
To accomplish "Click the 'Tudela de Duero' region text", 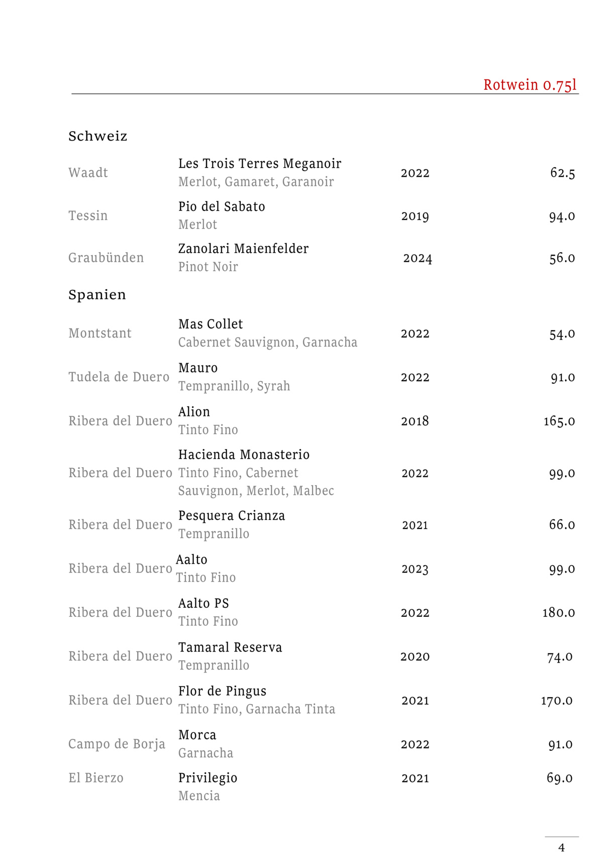I will [119, 377].
